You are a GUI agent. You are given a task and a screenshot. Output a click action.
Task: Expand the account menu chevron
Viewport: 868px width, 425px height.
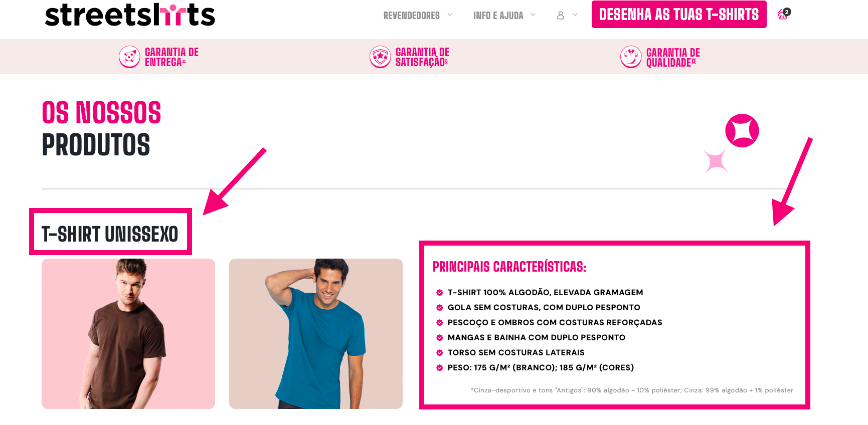[x=575, y=15]
